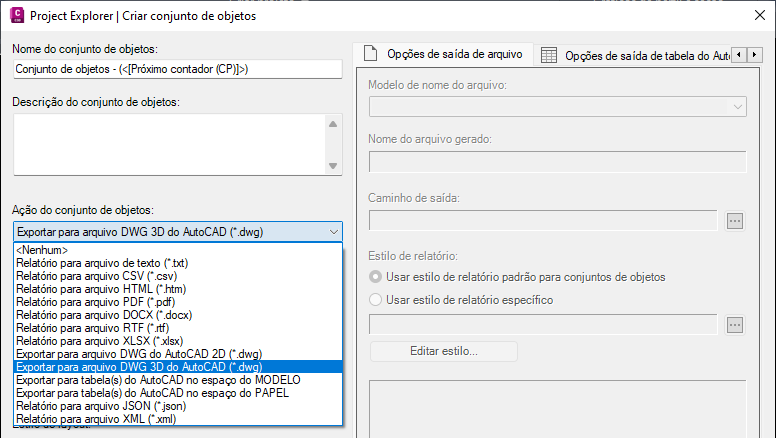Select highlighted Exportar para arquivo DWG 3D option
777x438 pixels.
click(x=178, y=367)
